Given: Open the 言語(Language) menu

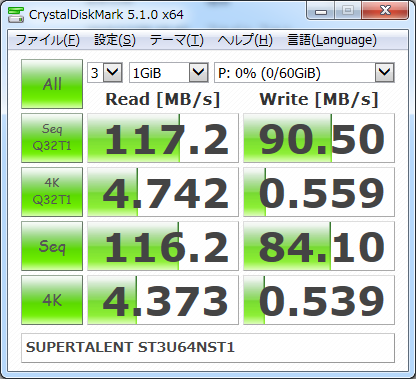Looking at the screenshot, I should (x=332, y=40).
